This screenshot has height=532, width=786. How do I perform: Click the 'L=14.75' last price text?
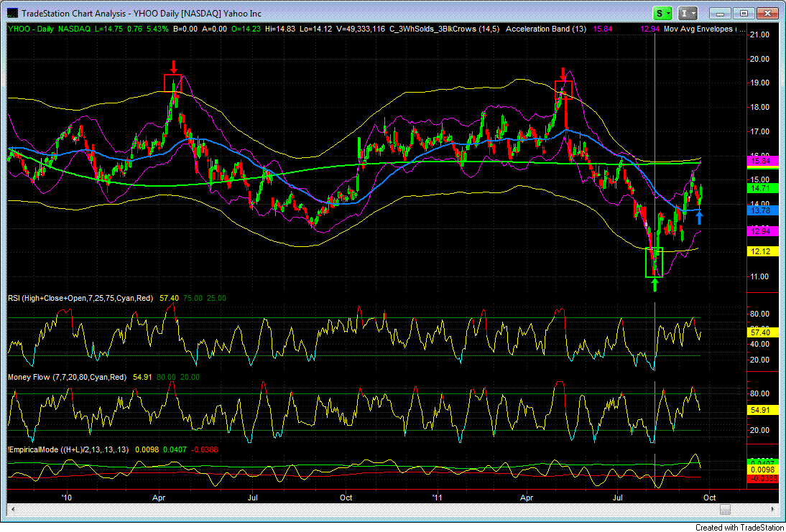108,29
